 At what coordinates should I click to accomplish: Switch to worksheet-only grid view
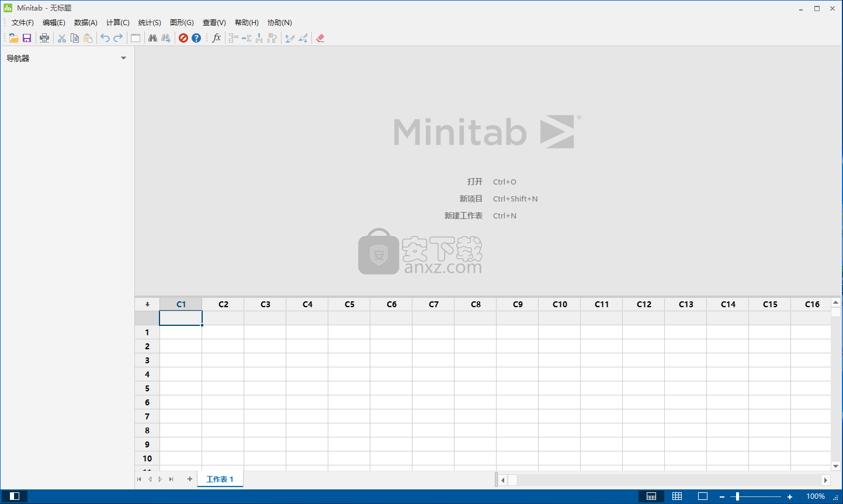[x=677, y=496]
